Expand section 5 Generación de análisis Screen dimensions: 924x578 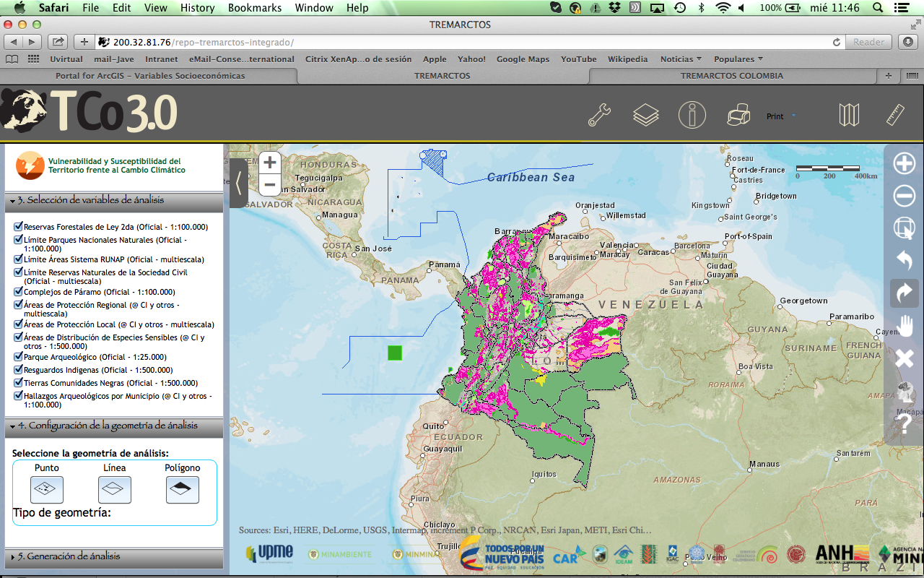click(13, 557)
